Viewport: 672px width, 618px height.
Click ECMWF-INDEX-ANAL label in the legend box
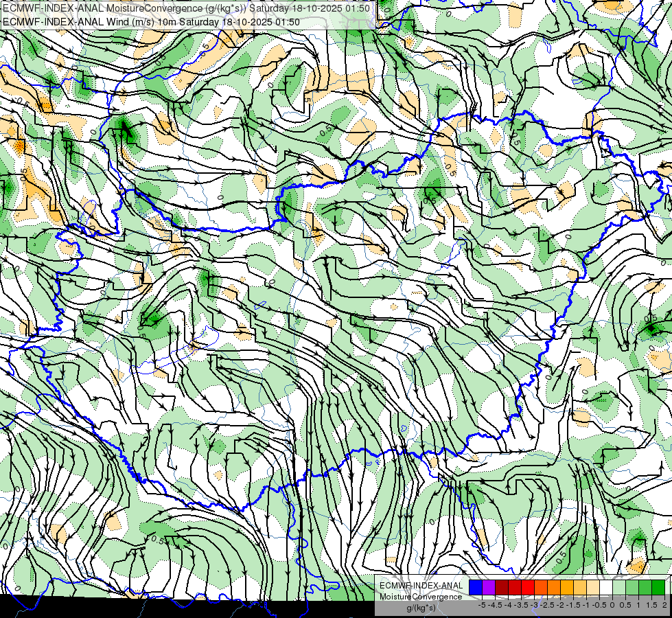point(421,586)
